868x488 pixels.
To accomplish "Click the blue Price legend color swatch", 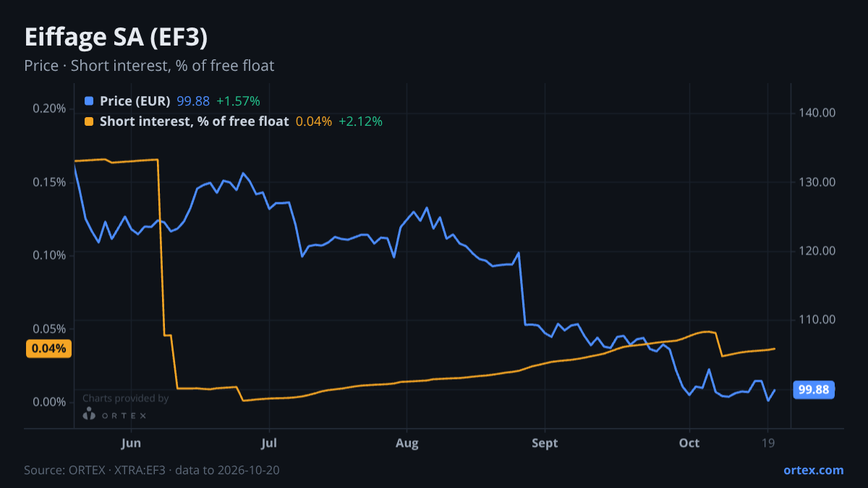I will (89, 101).
